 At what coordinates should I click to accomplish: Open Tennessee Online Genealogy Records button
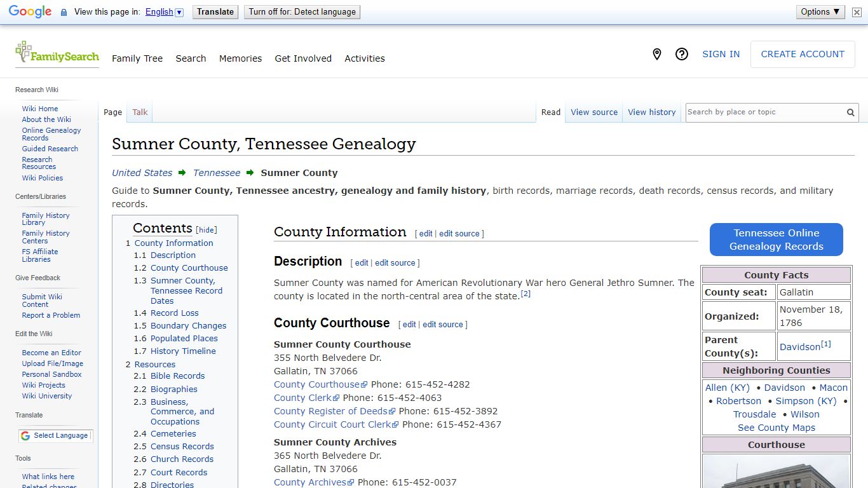(x=776, y=240)
